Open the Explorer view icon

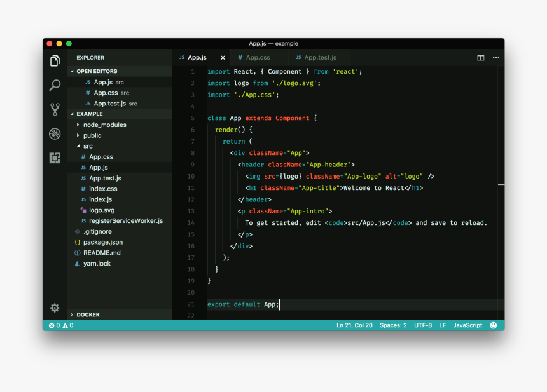tap(55, 61)
